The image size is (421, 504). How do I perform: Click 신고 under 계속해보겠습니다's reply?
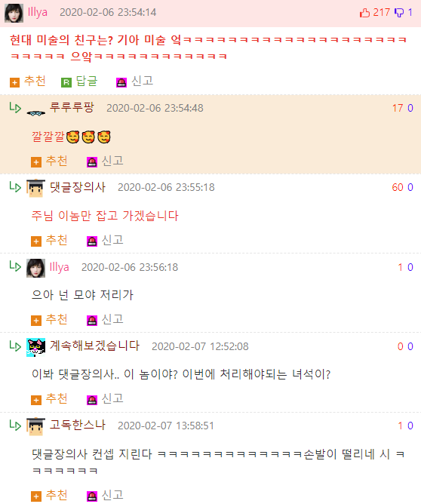pos(112,398)
